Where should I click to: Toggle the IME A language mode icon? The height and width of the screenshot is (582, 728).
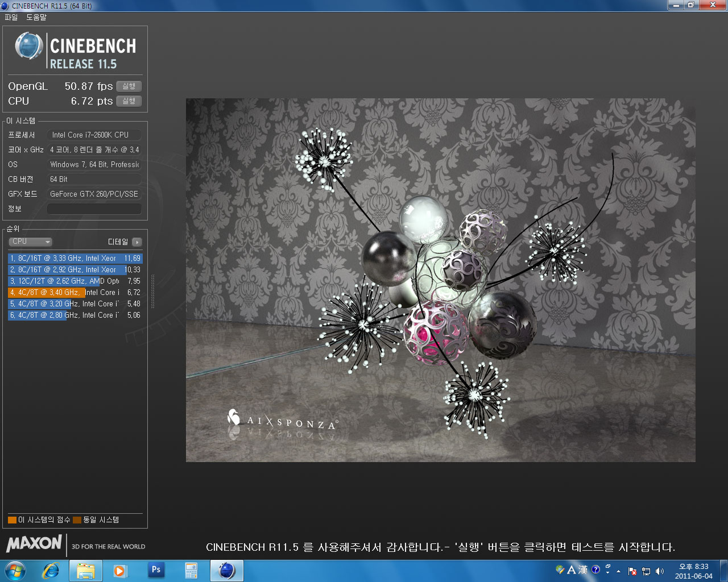point(572,569)
